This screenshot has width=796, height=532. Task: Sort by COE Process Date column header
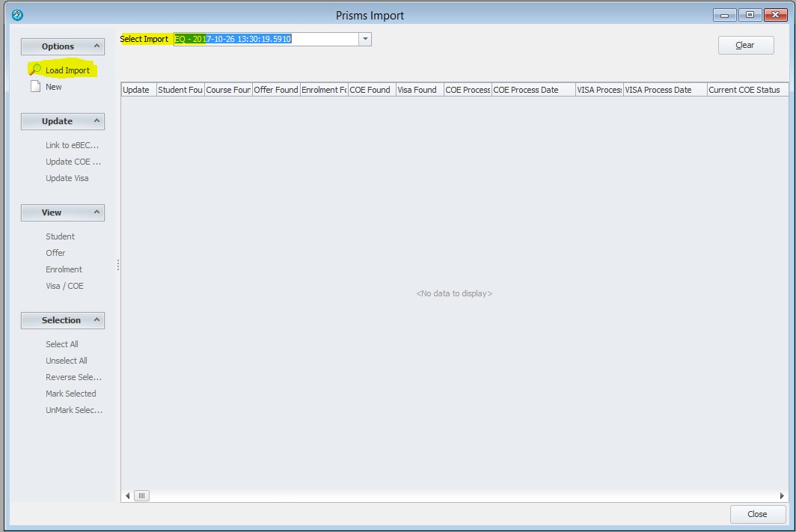tap(532, 90)
